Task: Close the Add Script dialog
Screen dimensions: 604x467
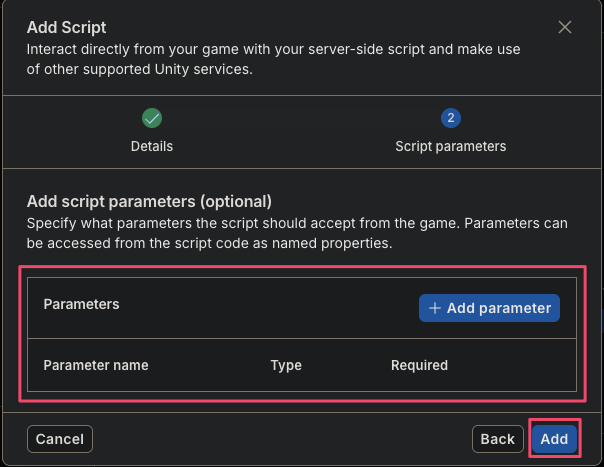Action: coord(565,27)
